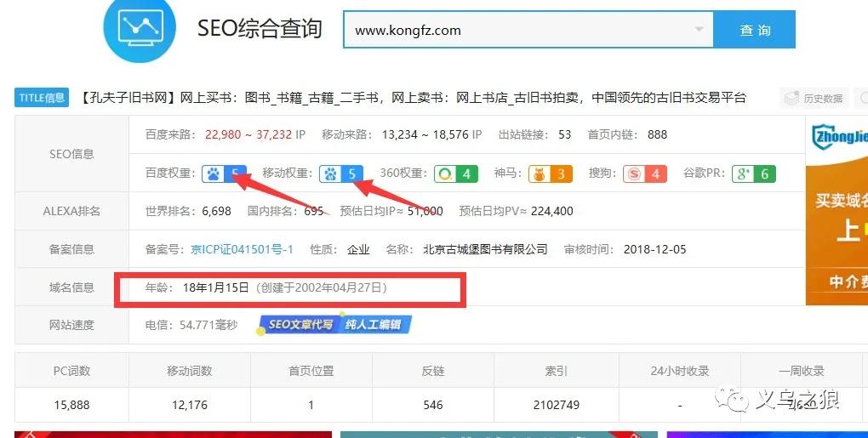Expand the domain search dropdown arrow
Screen dimensions: 868x438
pyautogui.click(x=700, y=30)
